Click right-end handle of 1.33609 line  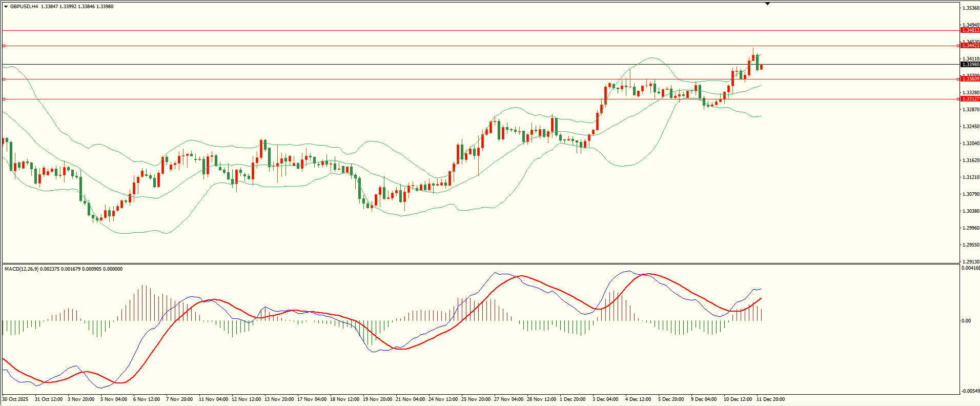(958, 79)
